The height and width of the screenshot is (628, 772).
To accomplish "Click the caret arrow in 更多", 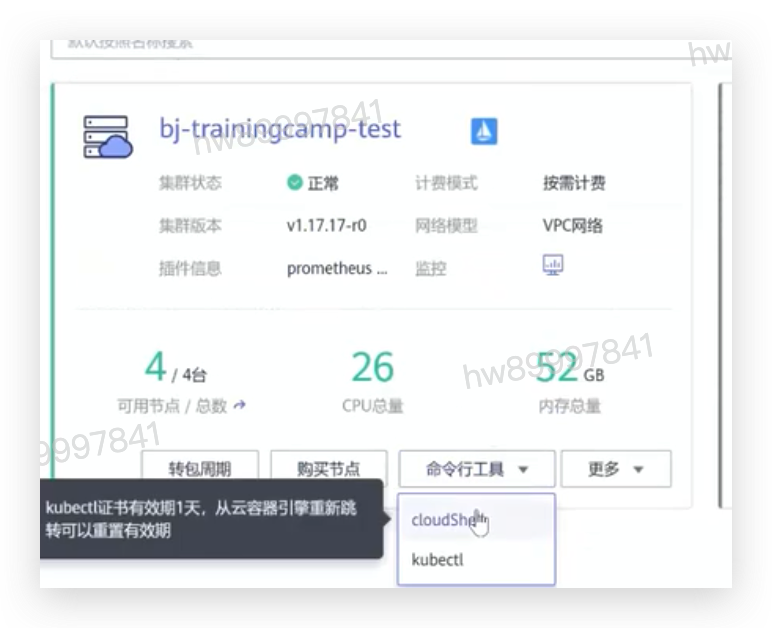I will click(x=639, y=470).
